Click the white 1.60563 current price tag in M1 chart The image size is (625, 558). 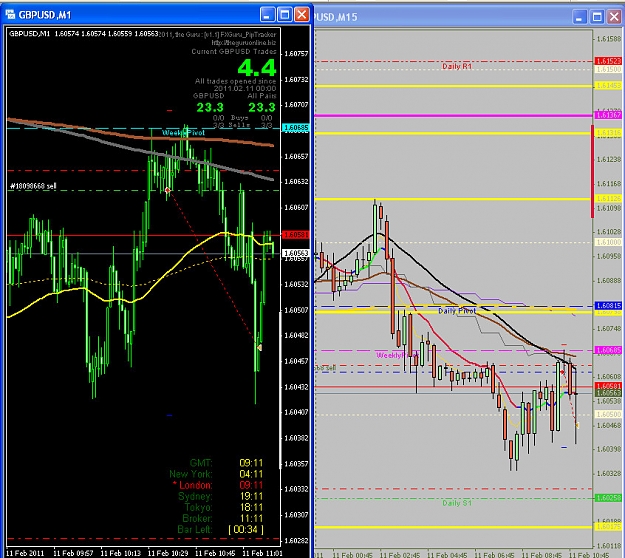pyautogui.click(x=295, y=253)
